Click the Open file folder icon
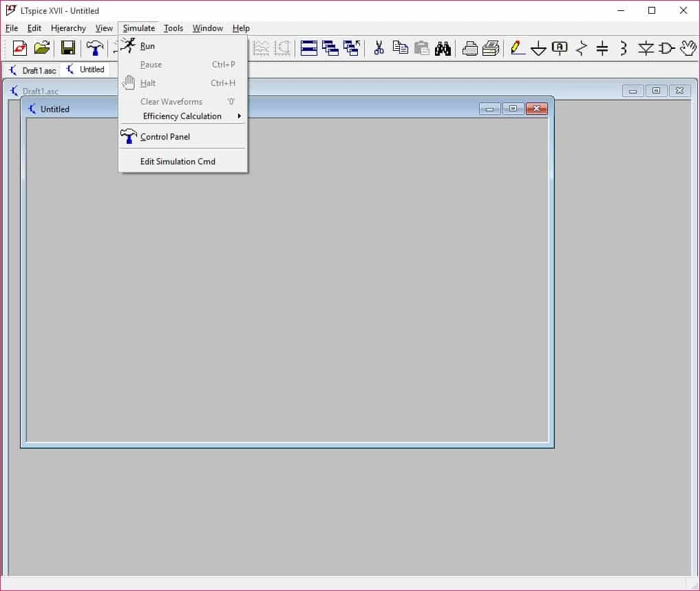700x591 pixels. 42,48
